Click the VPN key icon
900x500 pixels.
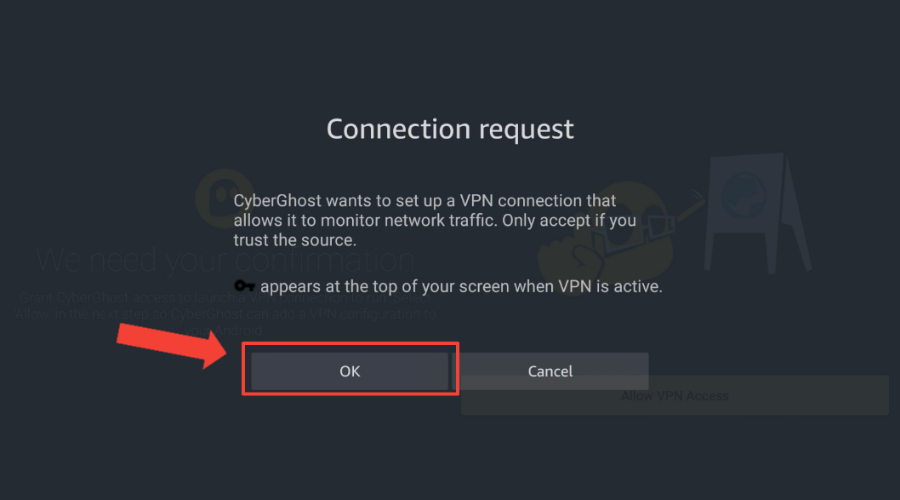coord(245,285)
